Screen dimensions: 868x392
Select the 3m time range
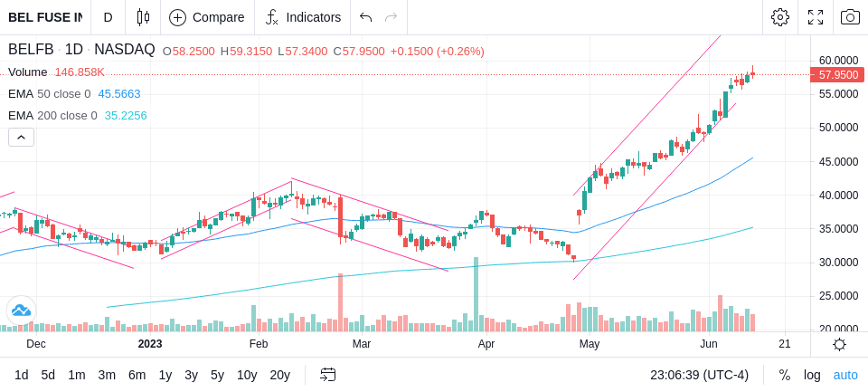pos(107,375)
